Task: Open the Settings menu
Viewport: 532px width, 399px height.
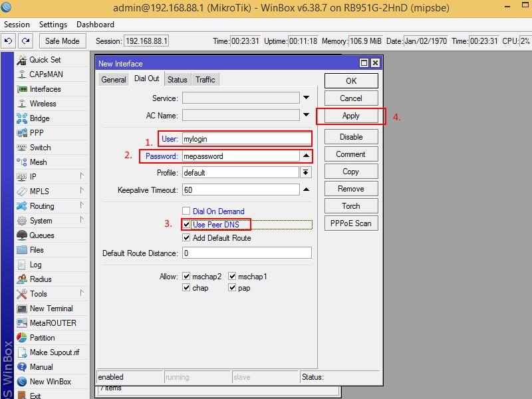Action: tap(53, 25)
